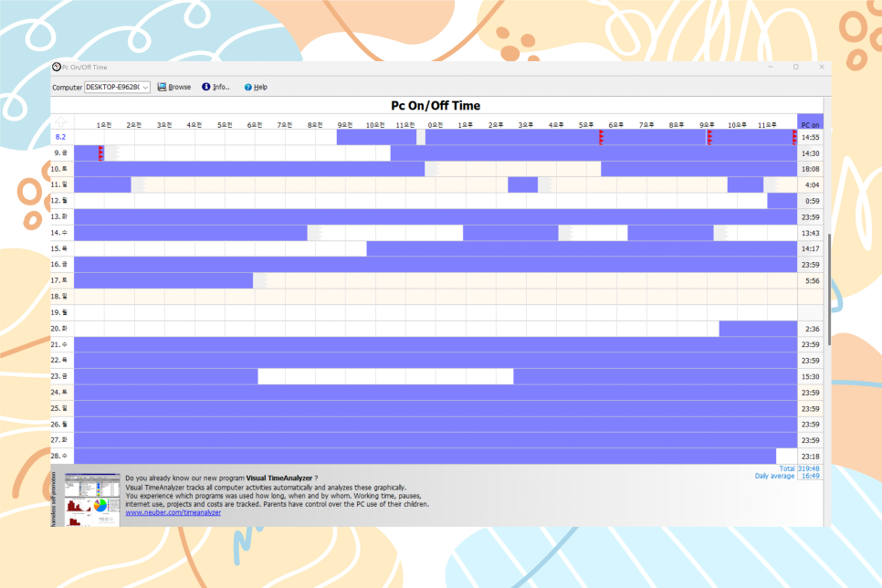The width and height of the screenshot is (882, 588).
Task: Click the Browse button
Action: (173, 88)
